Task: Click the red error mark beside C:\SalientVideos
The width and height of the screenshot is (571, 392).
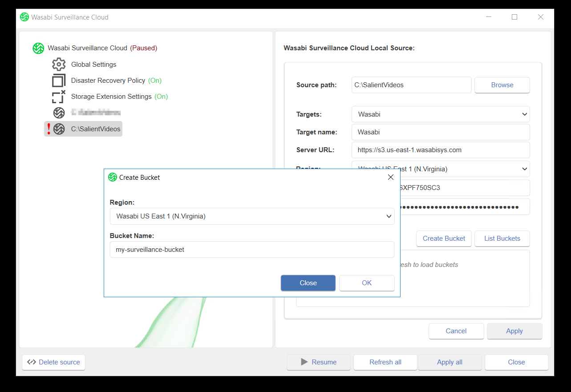Action: click(49, 129)
